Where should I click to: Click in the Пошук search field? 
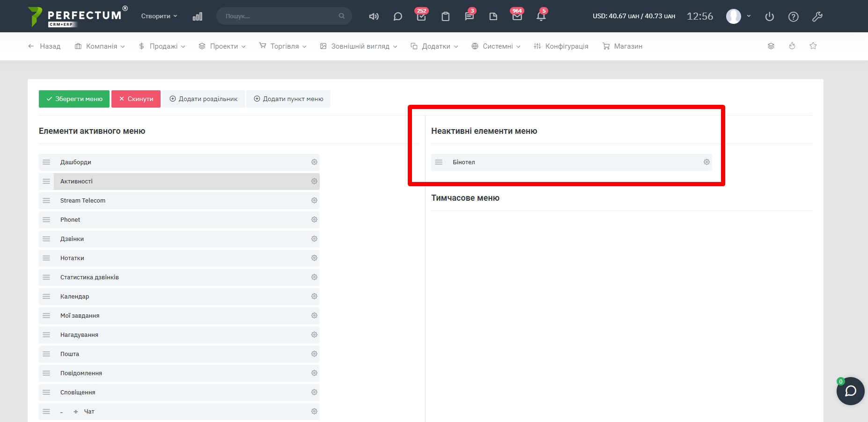(281, 16)
